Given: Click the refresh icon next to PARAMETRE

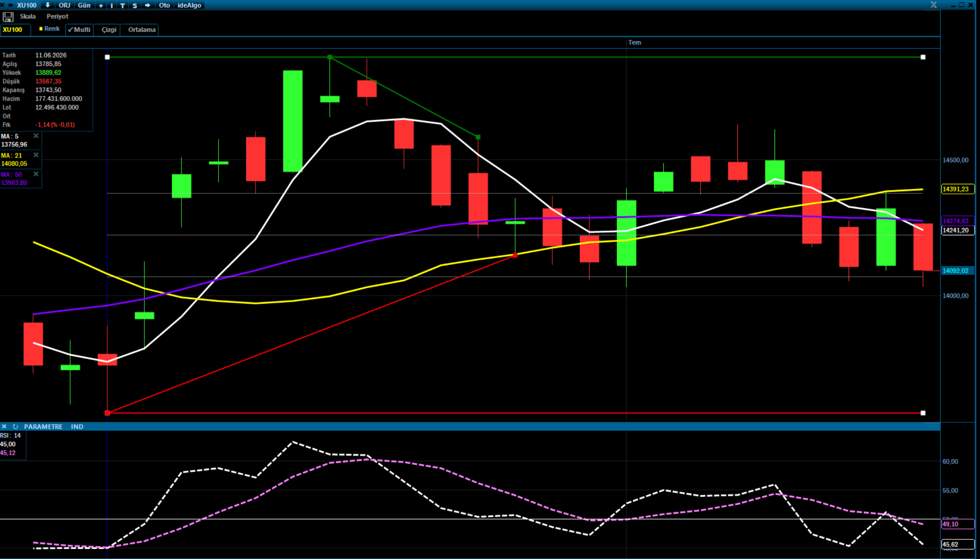Looking at the screenshot, I should pos(15,426).
